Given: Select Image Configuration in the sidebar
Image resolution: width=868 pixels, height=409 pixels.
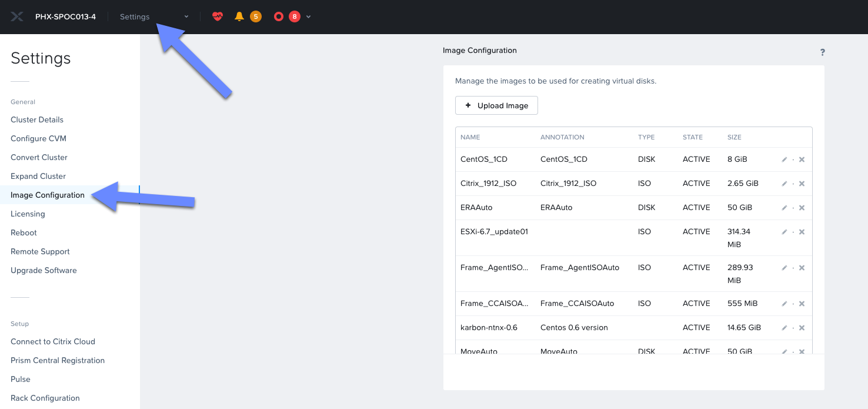Looking at the screenshot, I should (x=47, y=195).
